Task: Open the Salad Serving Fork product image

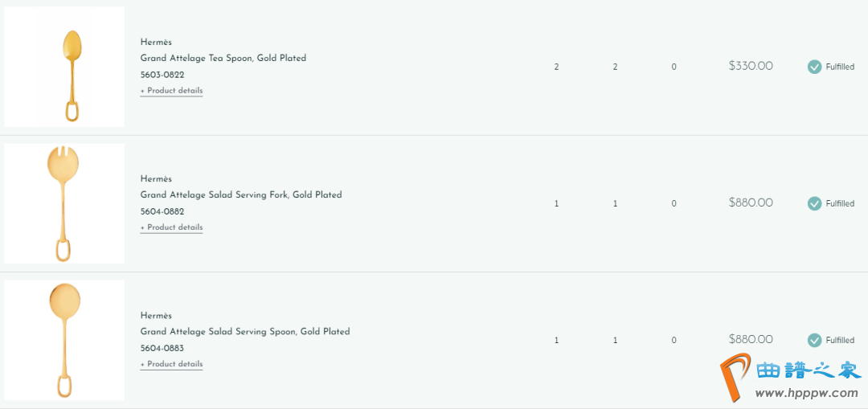Action: tap(64, 203)
